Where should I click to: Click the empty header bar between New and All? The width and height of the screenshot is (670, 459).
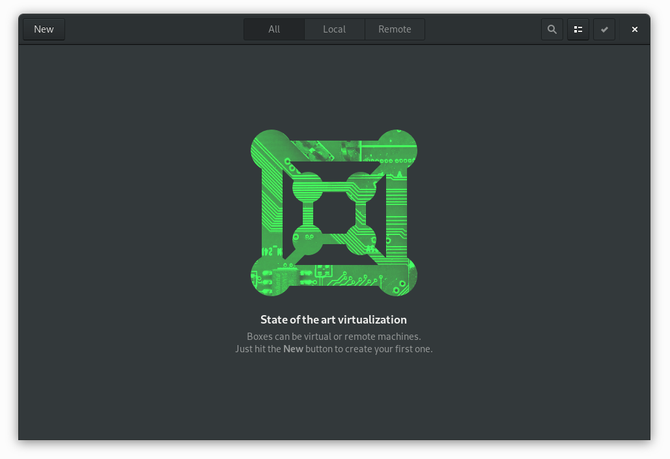pyautogui.click(x=154, y=29)
